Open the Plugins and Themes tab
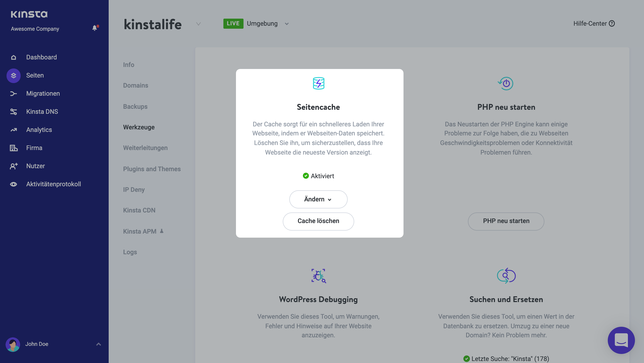Image resolution: width=644 pixels, height=363 pixels. (x=152, y=169)
